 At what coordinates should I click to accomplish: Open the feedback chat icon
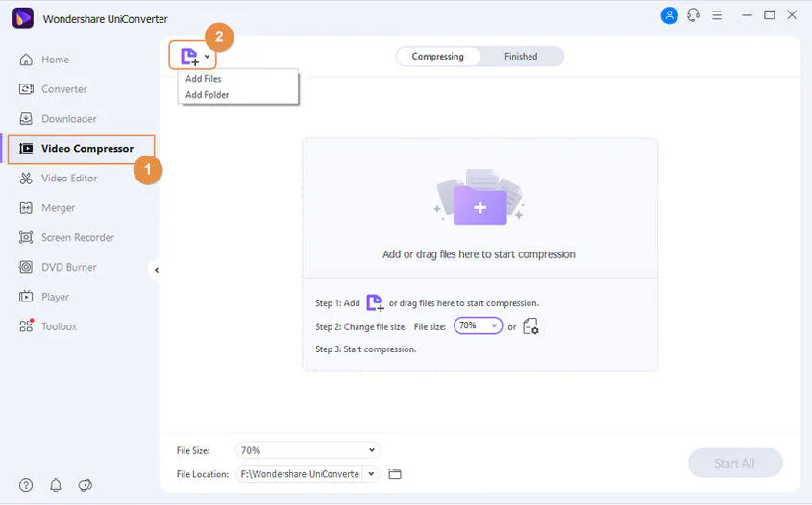point(85,485)
